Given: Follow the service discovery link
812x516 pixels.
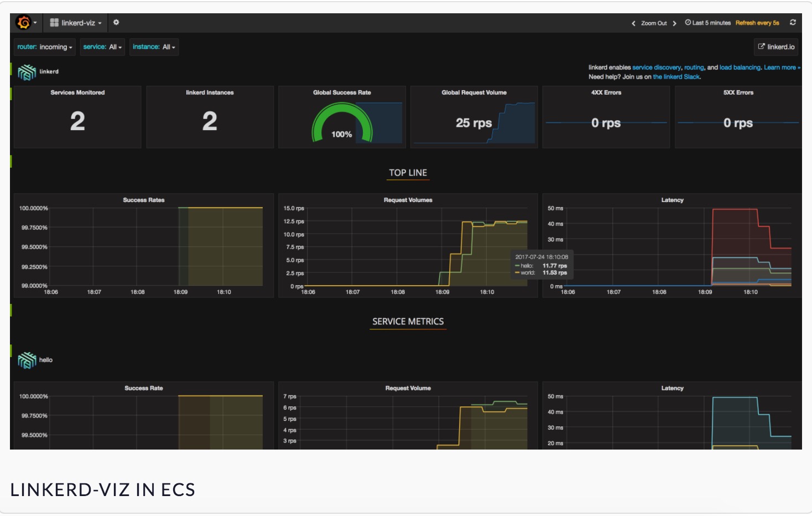Looking at the screenshot, I should [657, 68].
